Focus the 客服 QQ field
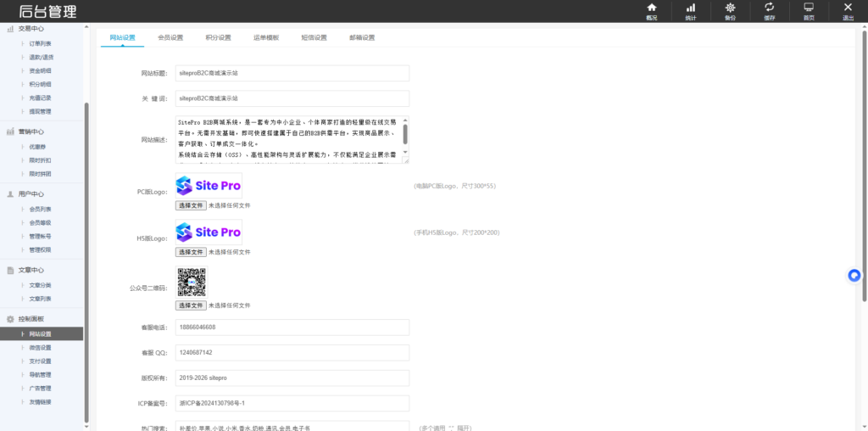The height and width of the screenshot is (431, 868). click(x=292, y=353)
